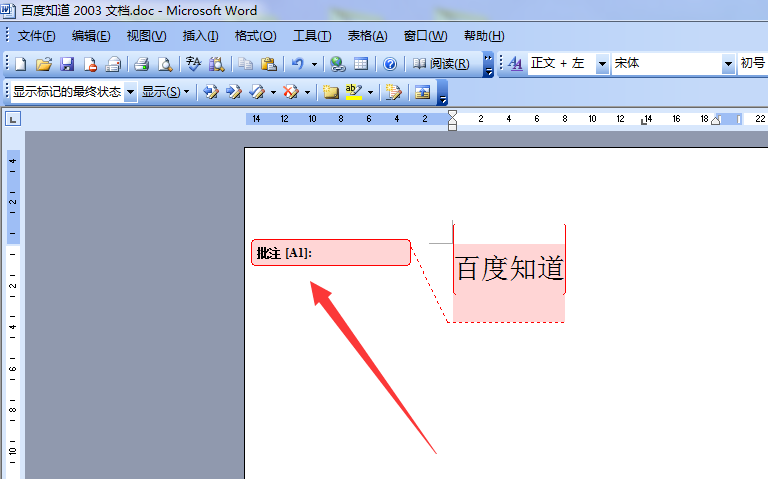Open a file with the folder icon
This screenshot has height=479, width=768.
click(44, 64)
